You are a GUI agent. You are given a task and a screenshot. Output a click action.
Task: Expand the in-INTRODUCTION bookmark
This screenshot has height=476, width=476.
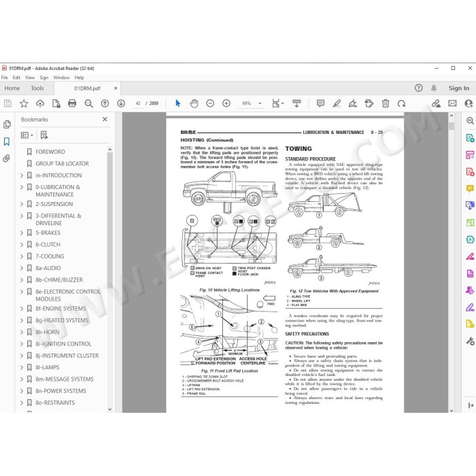click(22, 175)
